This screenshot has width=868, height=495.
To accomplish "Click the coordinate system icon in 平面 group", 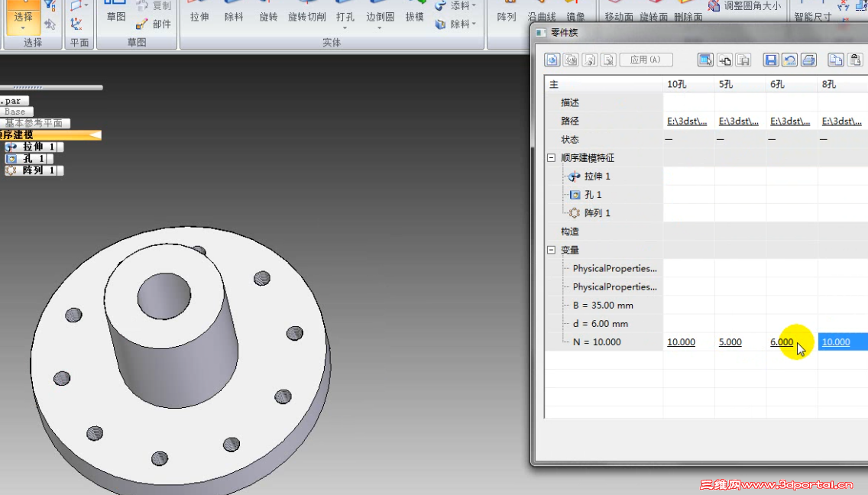I will [x=76, y=23].
